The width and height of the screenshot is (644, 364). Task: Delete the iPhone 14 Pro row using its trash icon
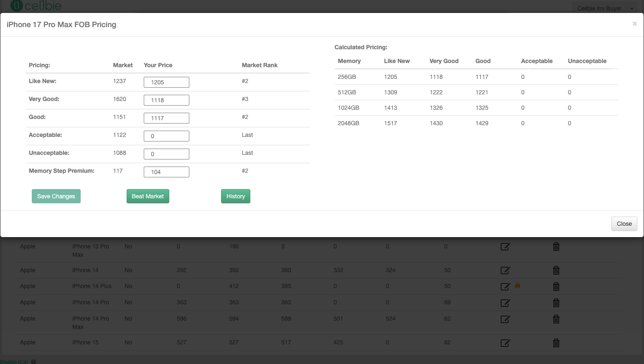[556, 303]
